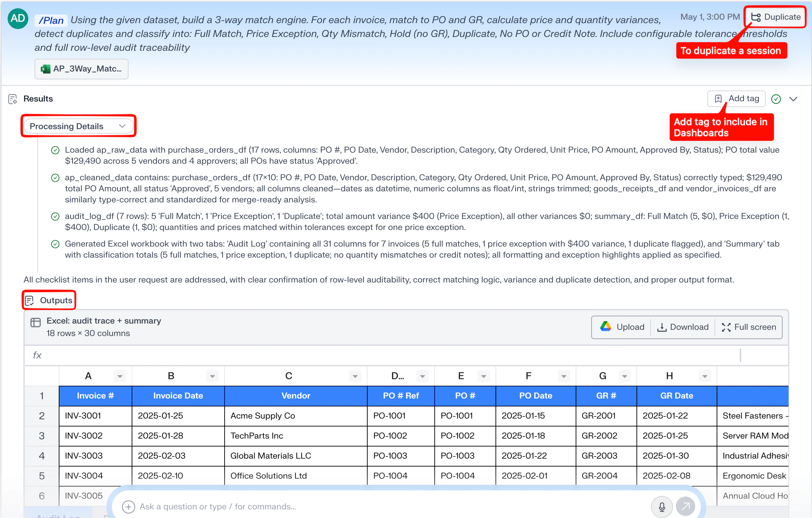Select column F by its letter header
The width and height of the screenshot is (812, 518).
528,376
